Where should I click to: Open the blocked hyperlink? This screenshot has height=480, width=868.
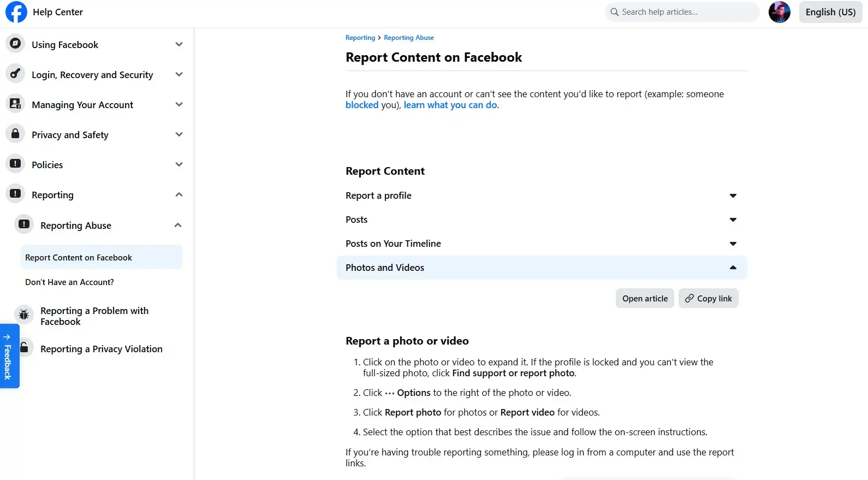pyautogui.click(x=362, y=105)
